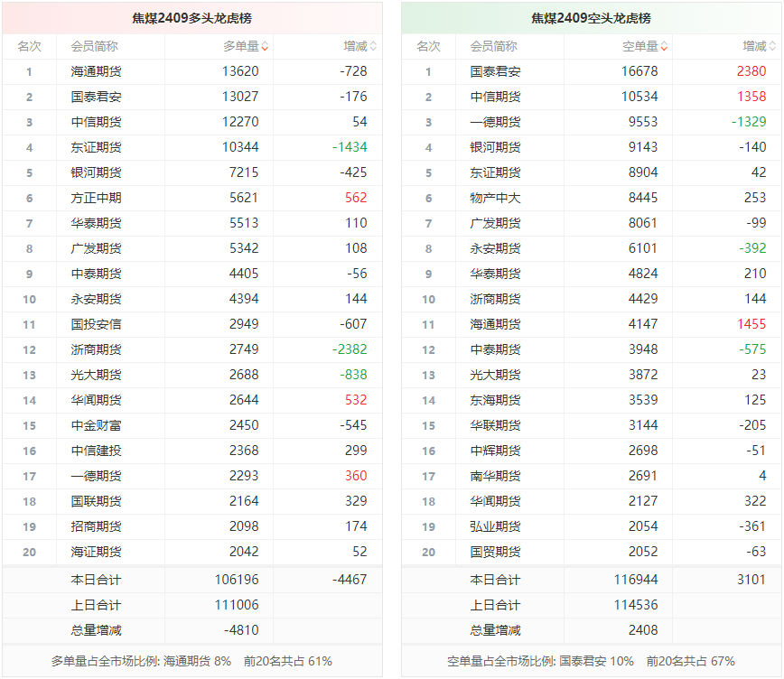Click the green -2382 change value
This screenshot has width=784, height=679.
[350, 349]
